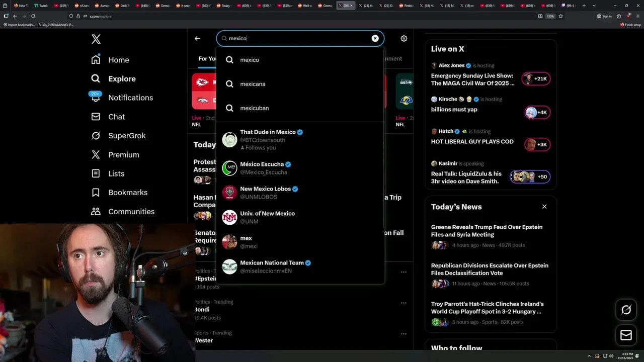644x362 pixels.
Task: Open more options for the #Epstein trend
Action: [404, 272]
